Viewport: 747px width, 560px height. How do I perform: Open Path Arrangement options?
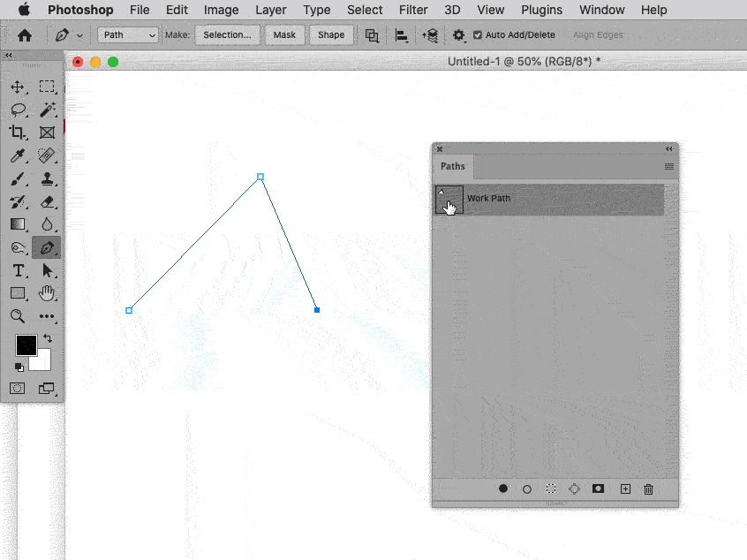430,35
